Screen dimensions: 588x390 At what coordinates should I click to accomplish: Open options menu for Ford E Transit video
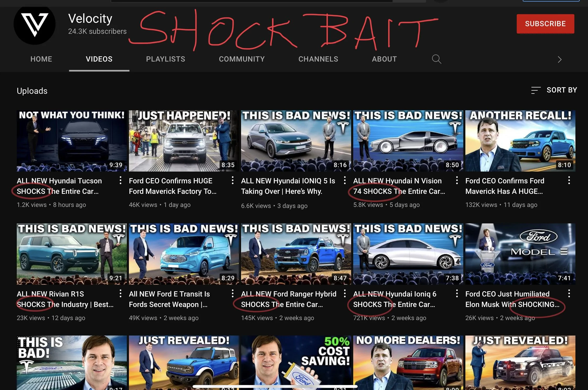click(232, 293)
